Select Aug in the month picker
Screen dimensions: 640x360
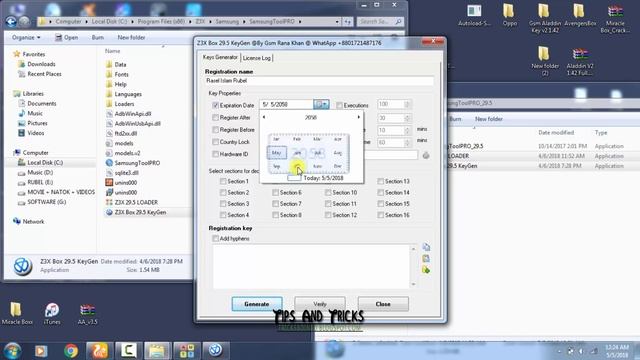point(338,153)
